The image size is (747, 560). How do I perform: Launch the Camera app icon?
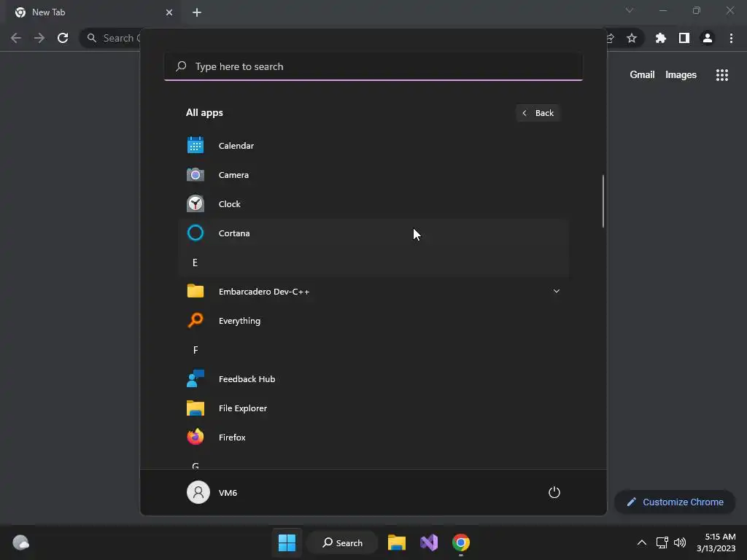pyautogui.click(x=196, y=175)
